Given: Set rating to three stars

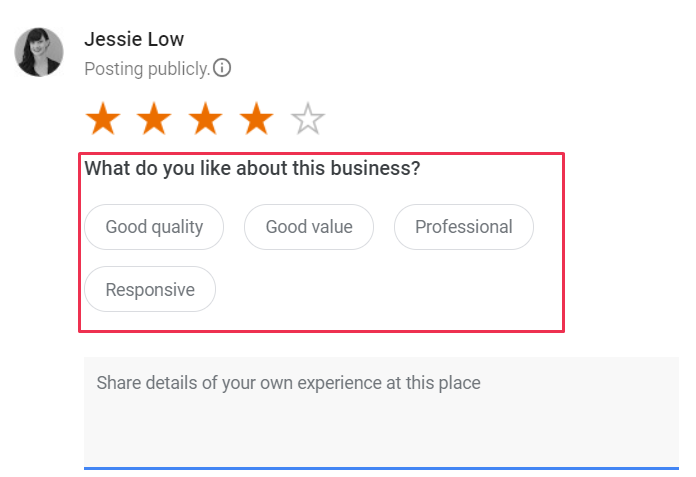Looking at the screenshot, I should (206, 120).
